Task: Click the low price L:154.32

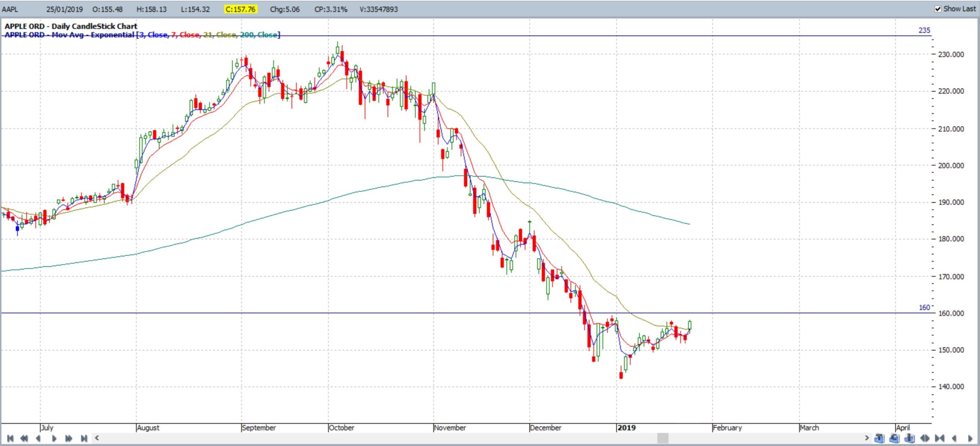Action: click(x=195, y=9)
